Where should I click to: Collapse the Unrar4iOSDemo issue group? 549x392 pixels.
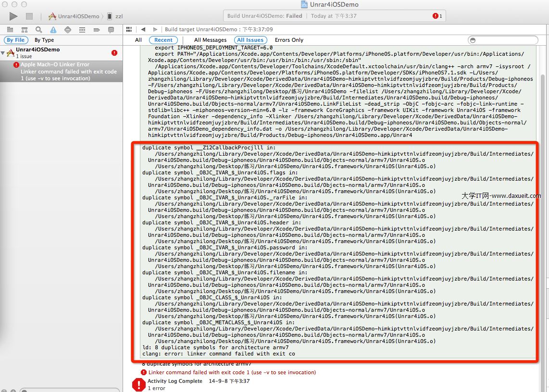point(3,53)
